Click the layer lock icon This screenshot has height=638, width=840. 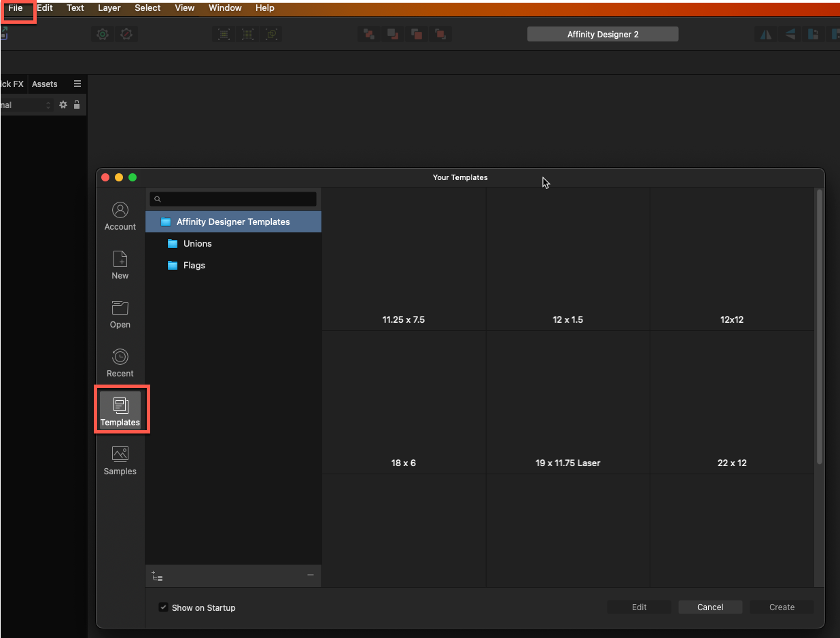77,105
